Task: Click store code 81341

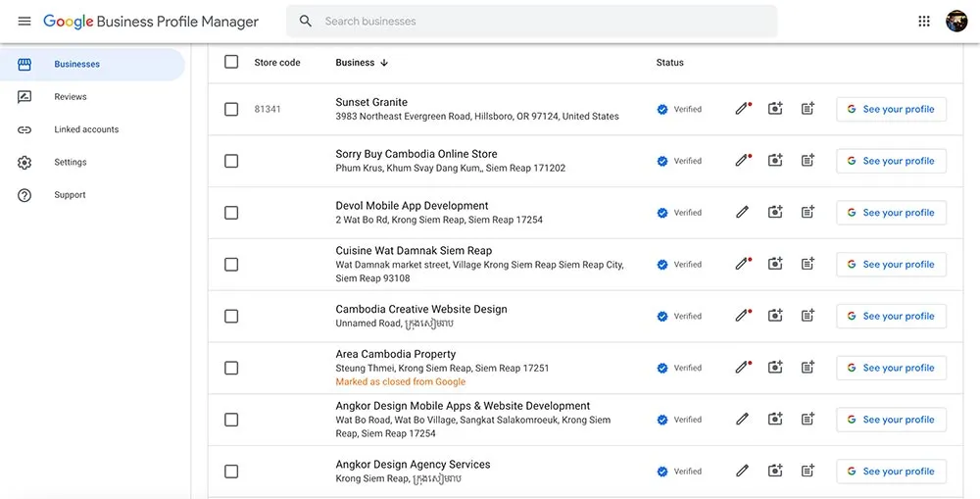Action: coord(268,109)
